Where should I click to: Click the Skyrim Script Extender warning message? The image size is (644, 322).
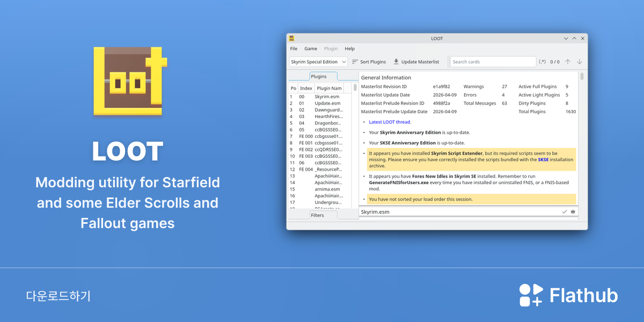point(471,159)
